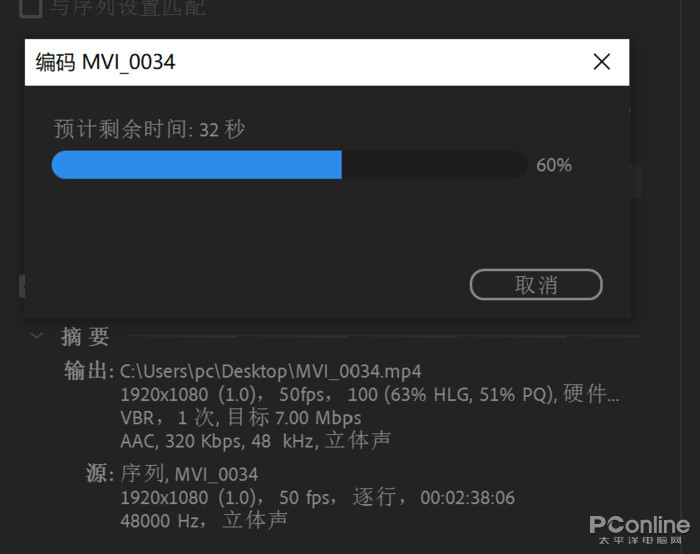Click the dark unfilled part of progress bar

pyautogui.click(x=434, y=165)
